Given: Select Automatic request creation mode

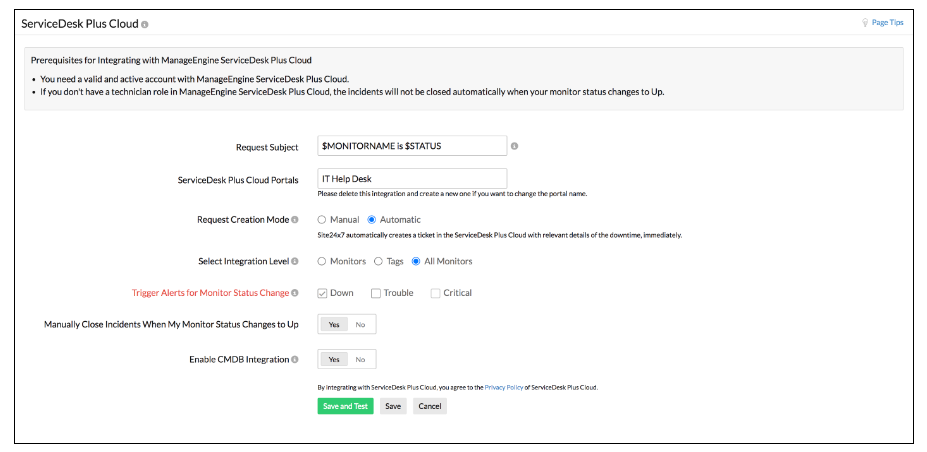Looking at the screenshot, I should [372, 220].
